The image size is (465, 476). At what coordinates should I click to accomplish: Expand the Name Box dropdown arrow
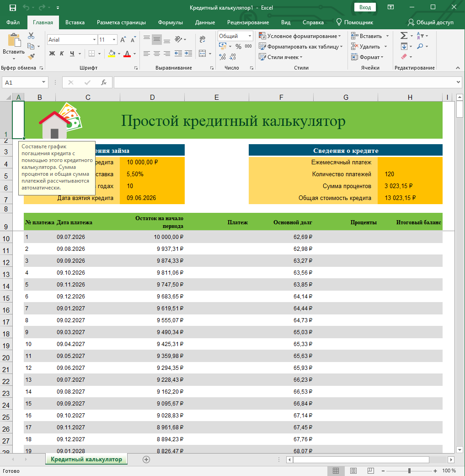point(44,82)
